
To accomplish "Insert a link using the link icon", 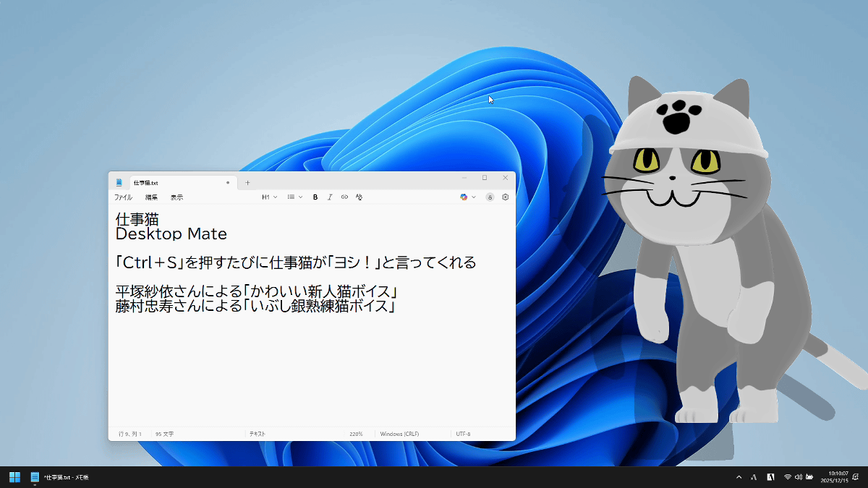I will [x=344, y=197].
